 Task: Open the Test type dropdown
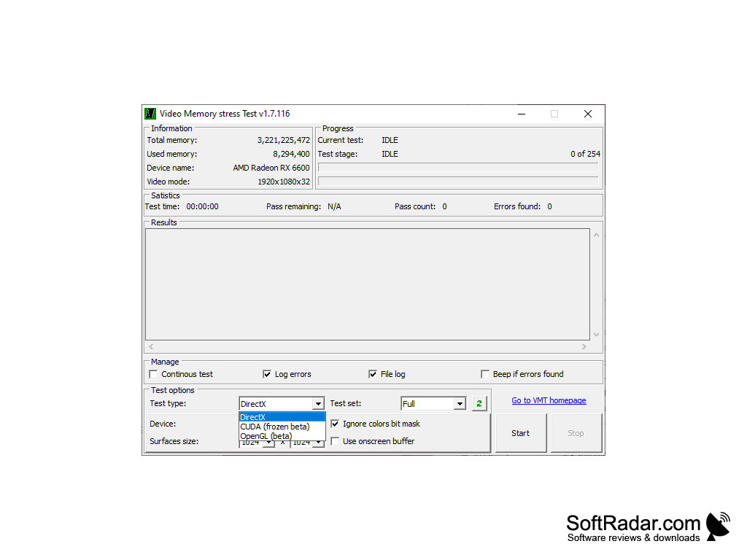click(320, 403)
